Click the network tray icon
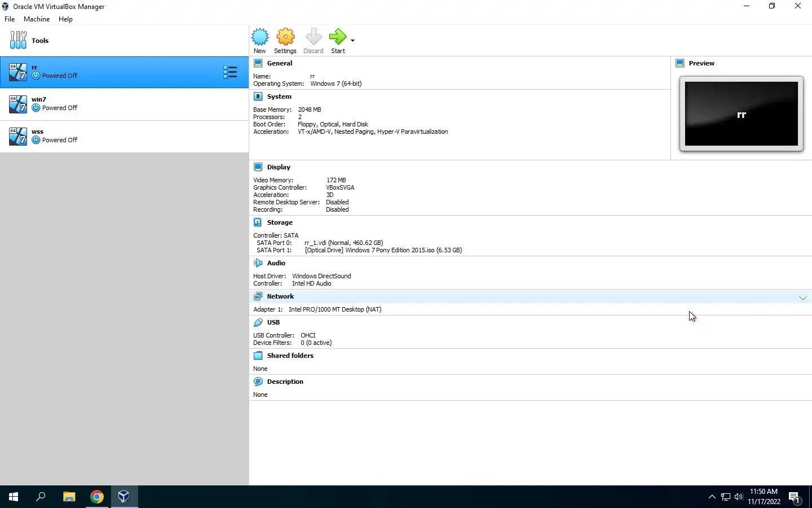This screenshot has height=508, width=812. (726, 497)
